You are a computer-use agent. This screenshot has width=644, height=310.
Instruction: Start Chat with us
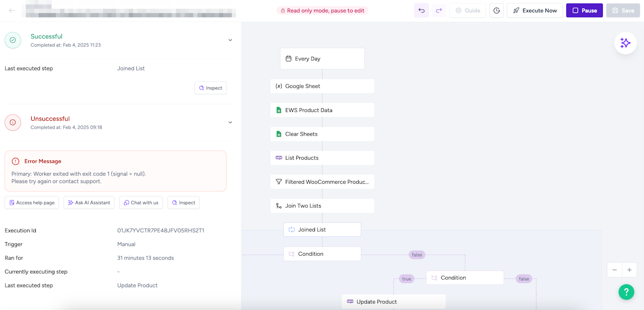141,202
